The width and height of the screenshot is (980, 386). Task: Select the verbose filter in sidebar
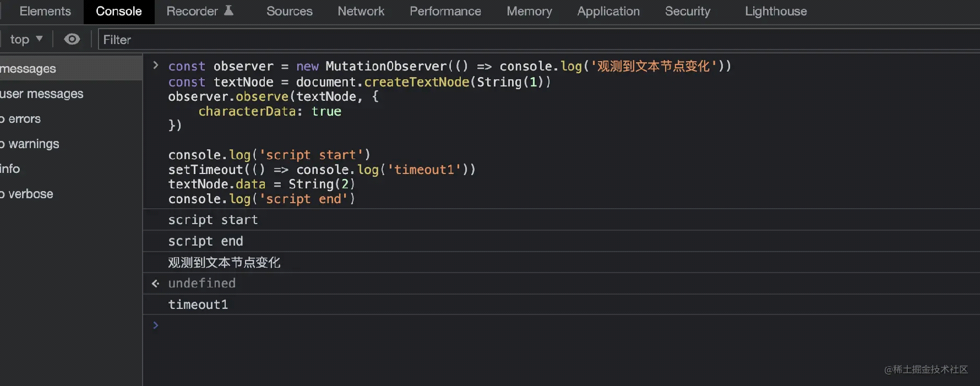(x=30, y=194)
